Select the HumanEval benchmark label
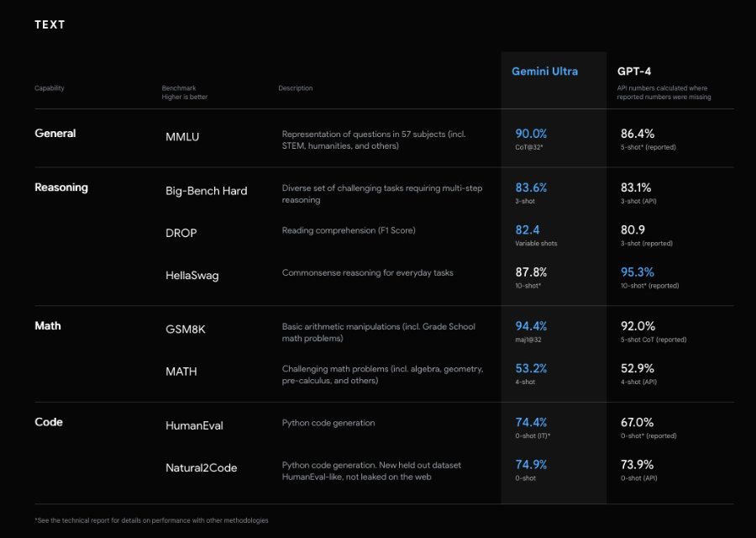Image resolution: width=756 pixels, height=538 pixels. point(194,425)
